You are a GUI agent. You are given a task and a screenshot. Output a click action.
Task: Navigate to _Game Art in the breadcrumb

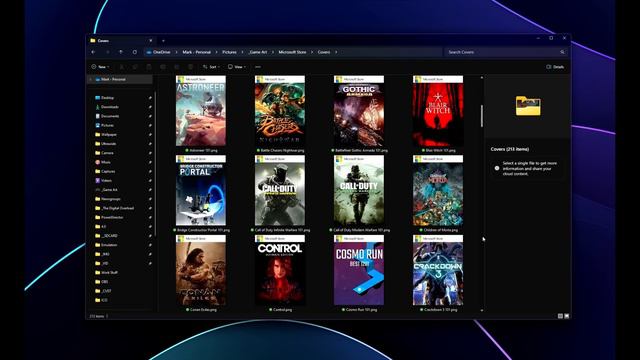point(258,52)
